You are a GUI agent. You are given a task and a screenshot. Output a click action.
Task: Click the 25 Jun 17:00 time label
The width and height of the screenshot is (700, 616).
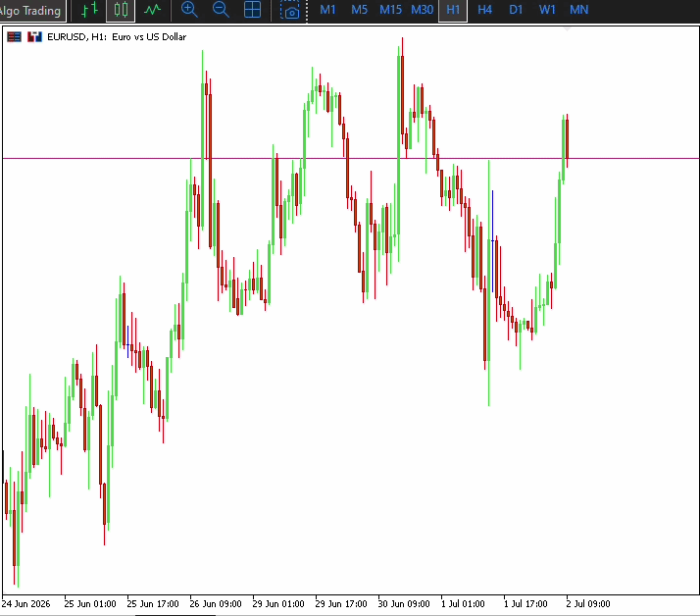[x=153, y=604]
